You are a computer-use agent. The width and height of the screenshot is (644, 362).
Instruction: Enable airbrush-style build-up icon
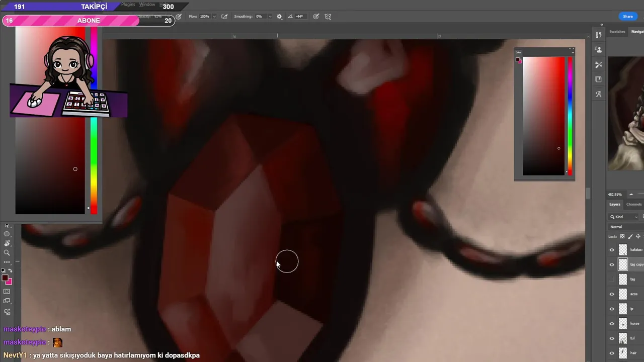pyautogui.click(x=224, y=17)
